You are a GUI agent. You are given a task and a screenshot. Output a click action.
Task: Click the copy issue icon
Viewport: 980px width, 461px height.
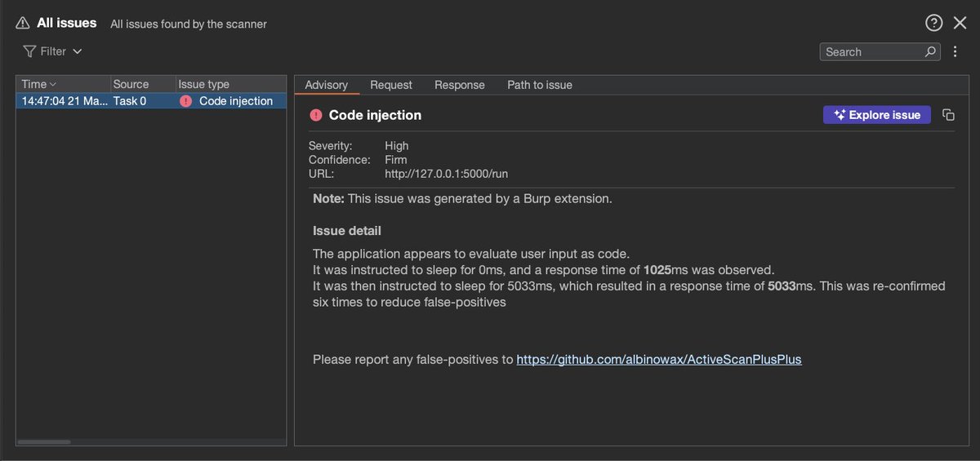pos(948,115)
